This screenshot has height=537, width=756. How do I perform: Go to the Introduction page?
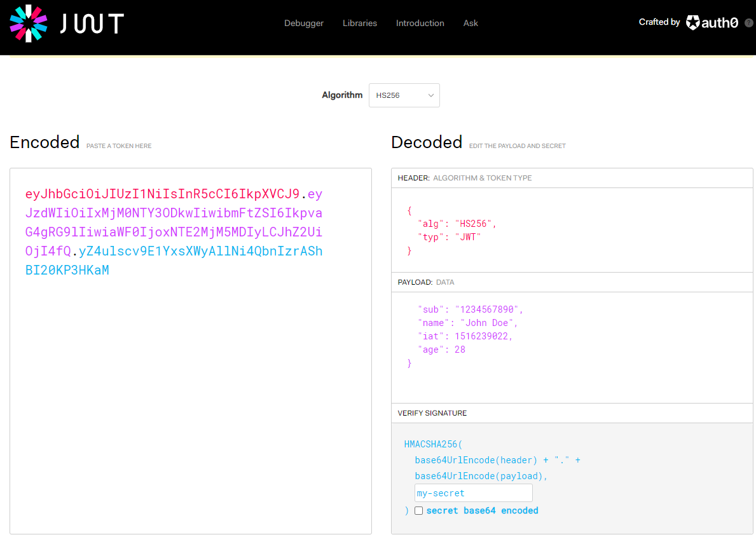(x=420, y=23)
